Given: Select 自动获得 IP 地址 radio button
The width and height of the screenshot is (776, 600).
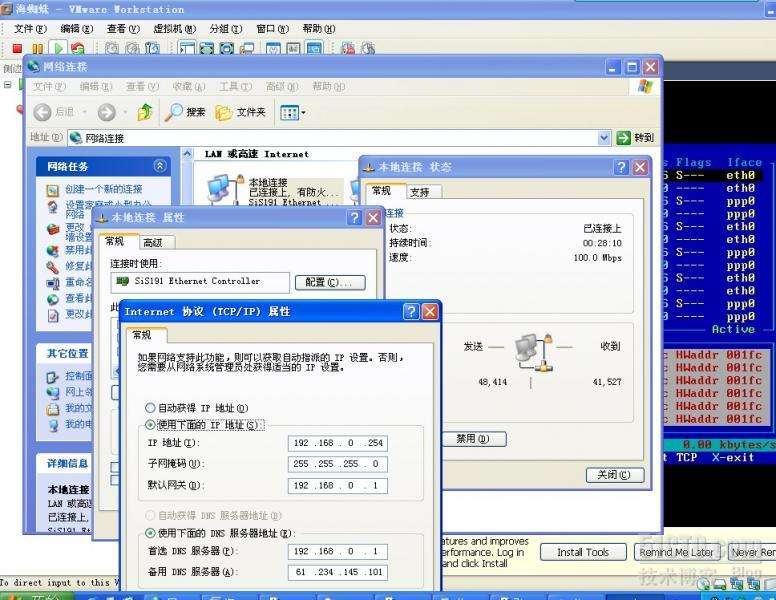Looking at the screenshot, I should click(x=150, y=408).
